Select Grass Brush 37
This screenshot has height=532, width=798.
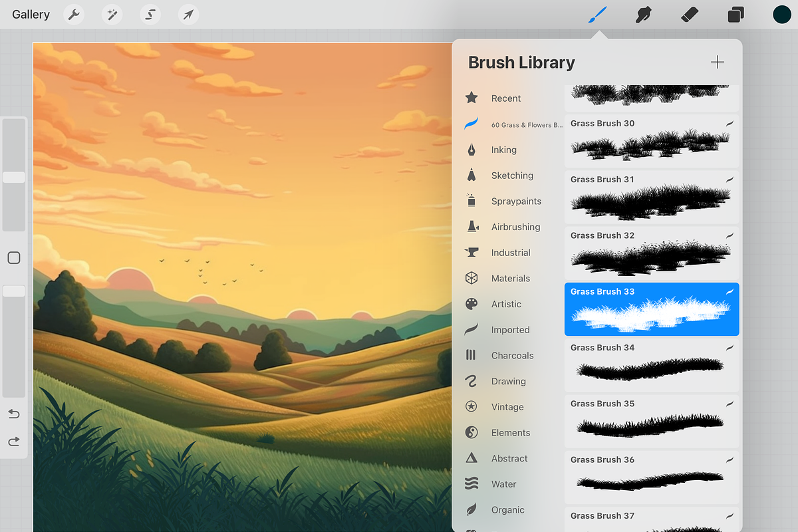(x=652, y=519)
